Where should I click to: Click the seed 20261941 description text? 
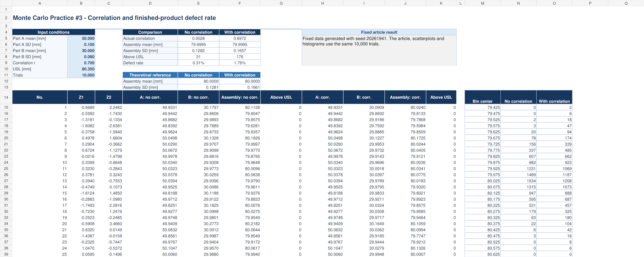(x=373, y=41)
